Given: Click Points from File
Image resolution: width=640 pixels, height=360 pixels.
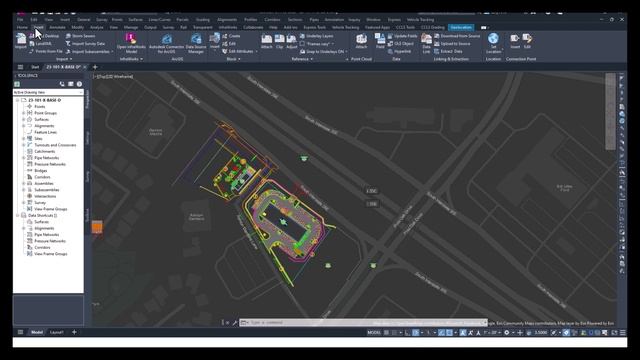Looking at the screenshot, I should 45,51.
